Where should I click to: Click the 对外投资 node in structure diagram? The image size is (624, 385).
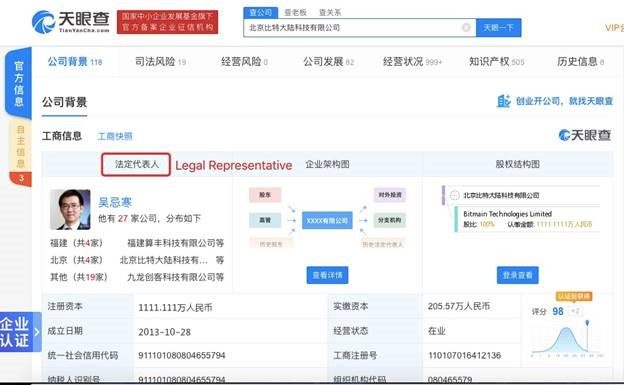390,195
